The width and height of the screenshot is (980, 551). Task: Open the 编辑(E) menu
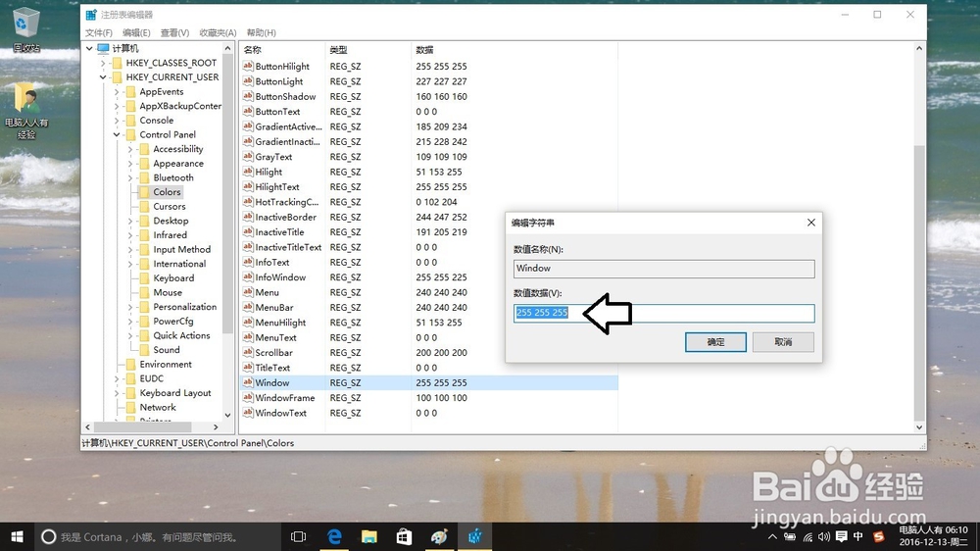click(x=136, y=32)
